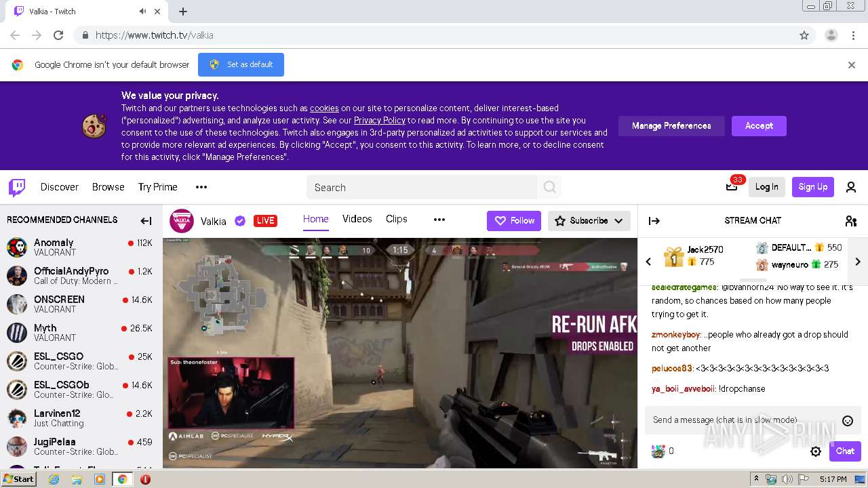Open a new browser tab
This screenshot has height=488, width=868.
pos(183,12)
